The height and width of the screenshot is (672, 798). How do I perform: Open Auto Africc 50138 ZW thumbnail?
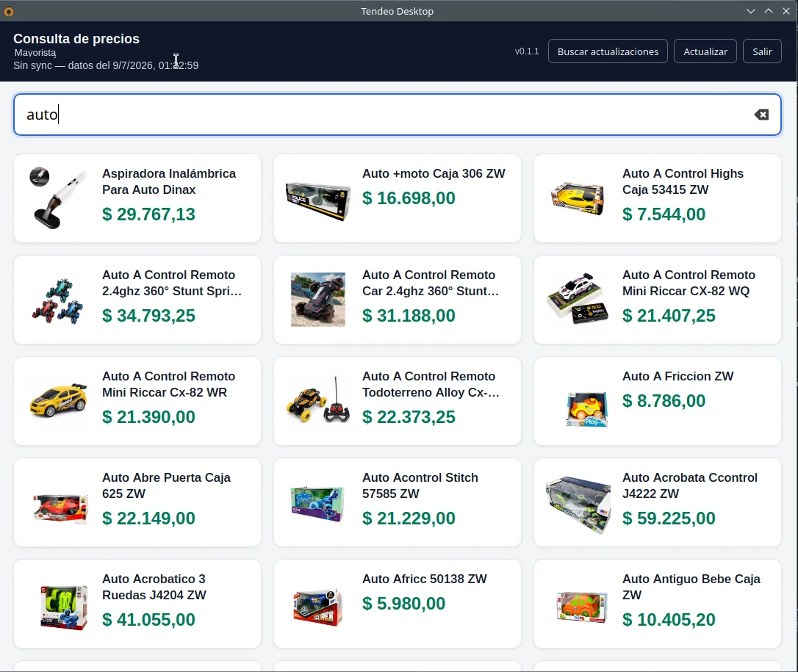(x=319, y=607)
